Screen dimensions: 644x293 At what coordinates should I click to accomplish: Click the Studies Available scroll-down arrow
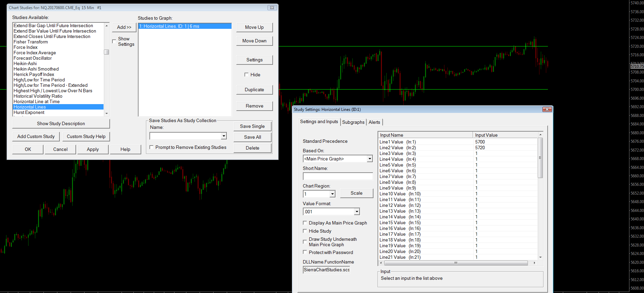point(107,114)
